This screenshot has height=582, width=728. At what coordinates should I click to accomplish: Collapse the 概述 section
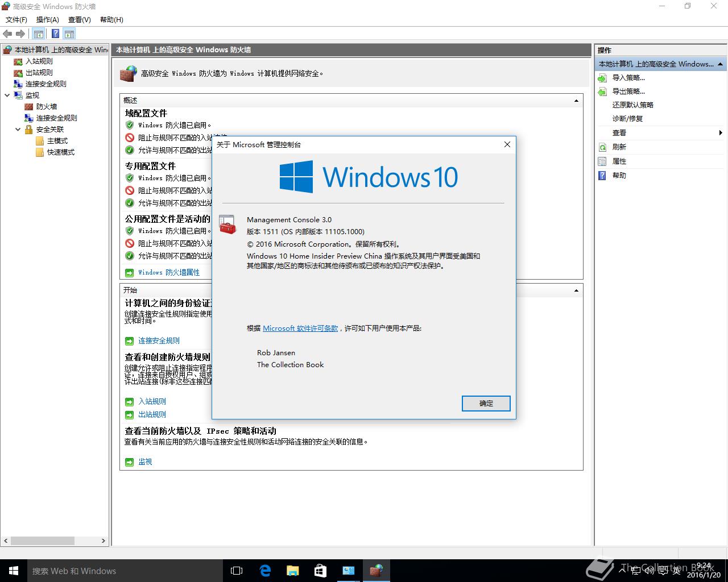tap(576, 101)
